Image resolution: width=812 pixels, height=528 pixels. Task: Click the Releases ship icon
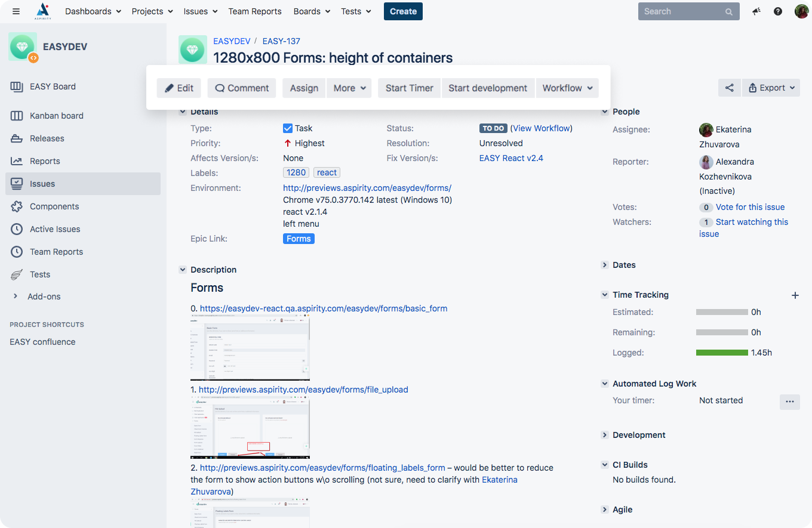pos(17,138)
